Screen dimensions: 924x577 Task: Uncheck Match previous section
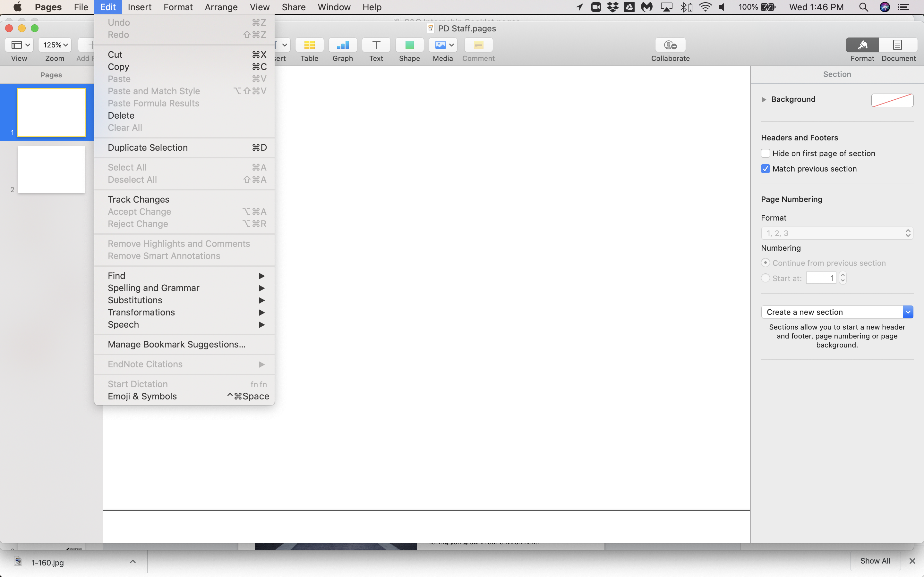pos(766,169)
